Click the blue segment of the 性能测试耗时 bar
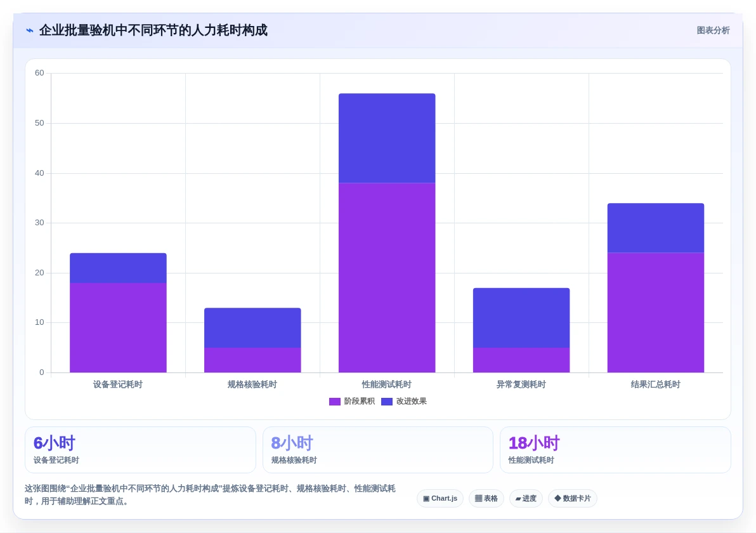 pos(387,138)
